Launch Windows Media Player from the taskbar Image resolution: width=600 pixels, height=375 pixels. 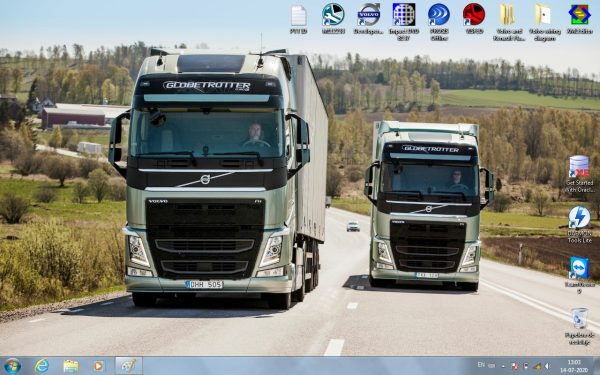pos(98,366)
